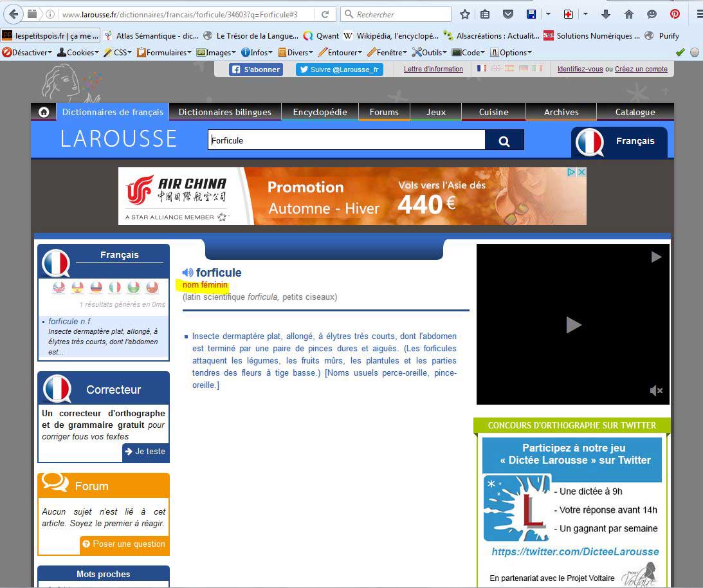
Task: Open the twitter.com/DicteeLarousse link
Action: (x=575, y=552)
